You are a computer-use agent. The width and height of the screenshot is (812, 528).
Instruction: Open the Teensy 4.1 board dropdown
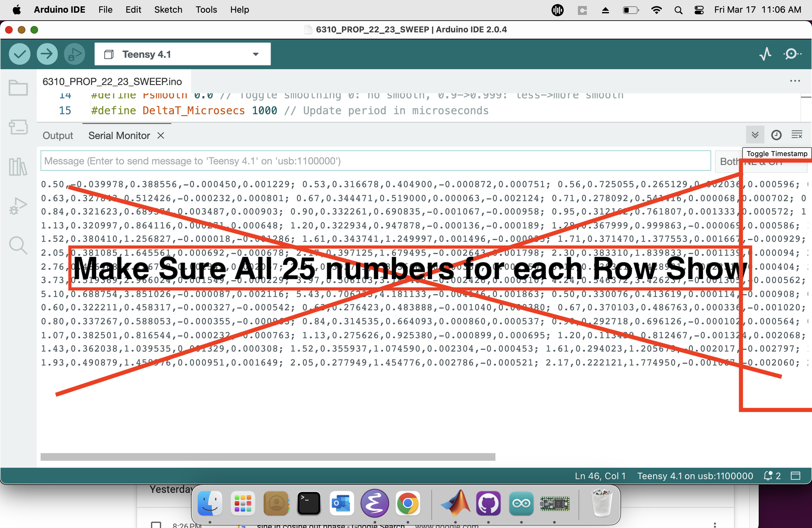pos(182,54)
